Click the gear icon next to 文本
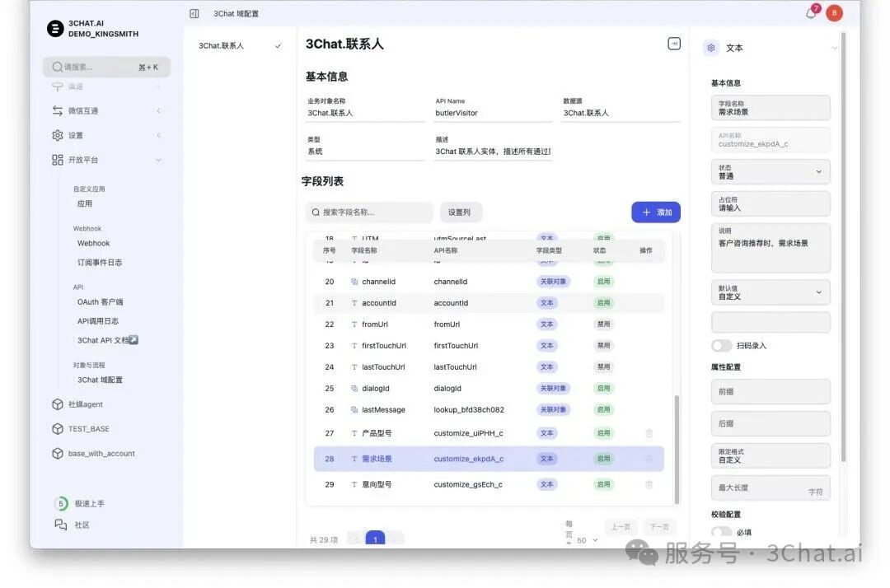 coord(710,48)
